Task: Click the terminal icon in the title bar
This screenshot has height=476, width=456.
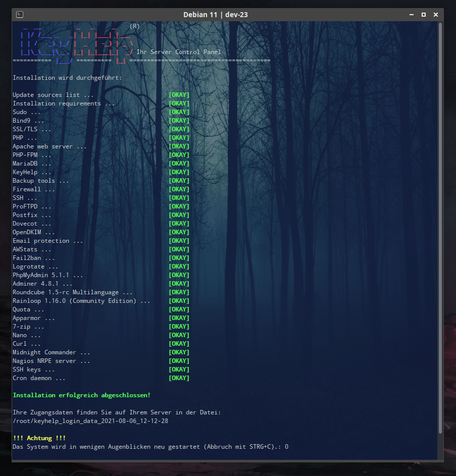Action: tap(20, 15)
